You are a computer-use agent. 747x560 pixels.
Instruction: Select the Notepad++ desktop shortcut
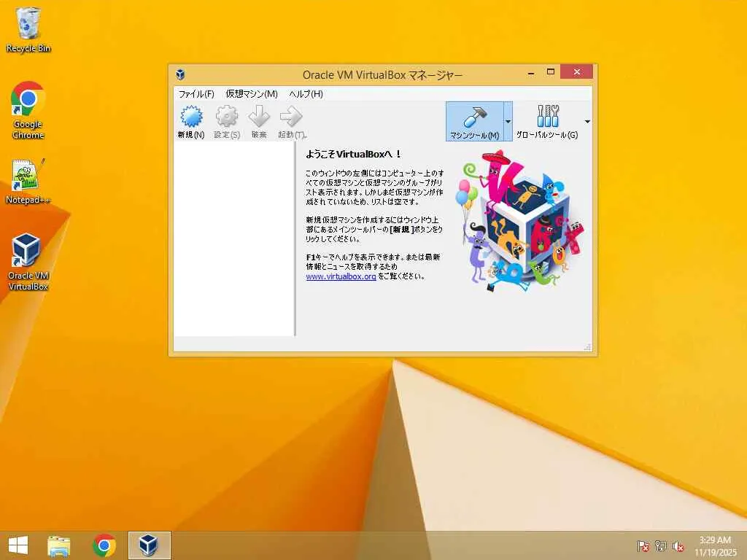point(28,182)
